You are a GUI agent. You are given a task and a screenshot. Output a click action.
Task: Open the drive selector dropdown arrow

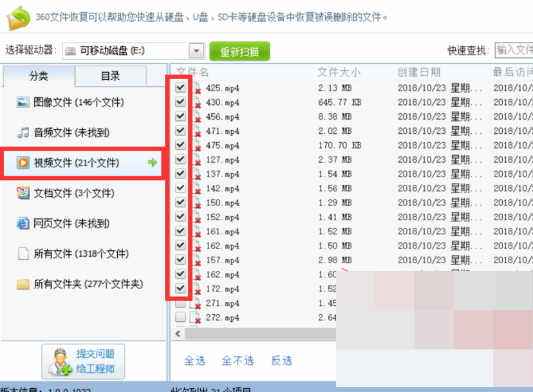(x=196, y=51)
